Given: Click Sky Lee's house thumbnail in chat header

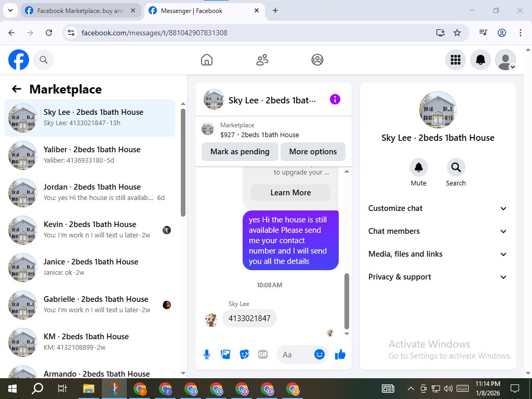Looking at the screenshot, I should [x=214, y=99].
